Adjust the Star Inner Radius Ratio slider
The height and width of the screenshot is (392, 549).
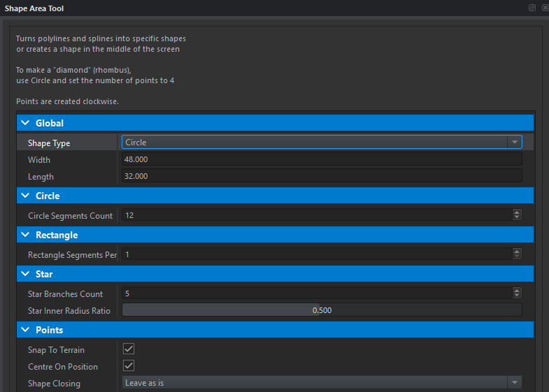pyautogui.click(x=322, y=310)
